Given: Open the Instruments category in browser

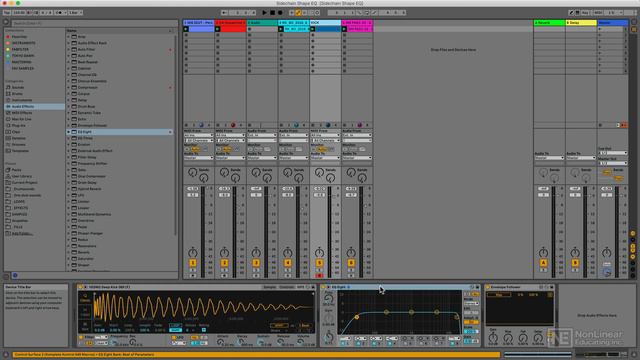Looking at the screenshot, I should (x=22, y=100).
